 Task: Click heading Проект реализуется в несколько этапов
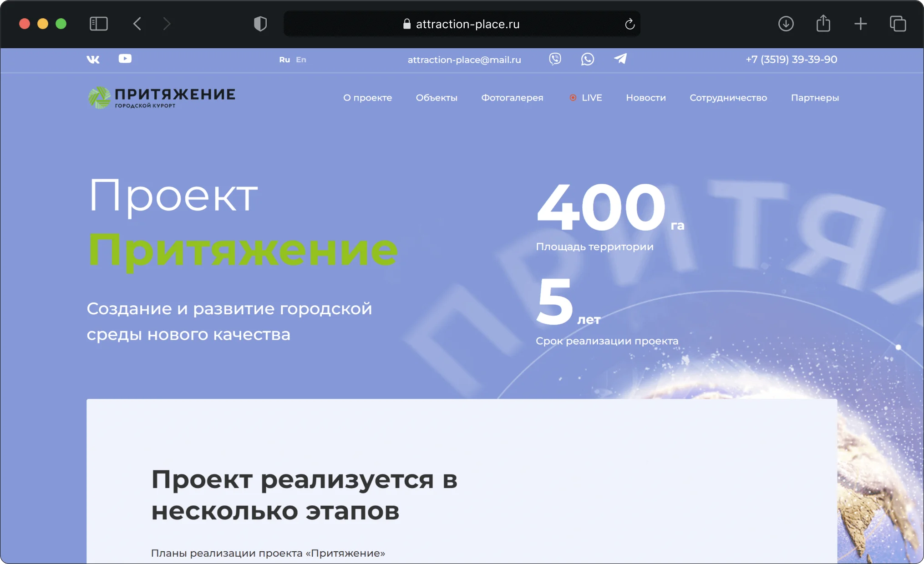(x=304, y=495)
